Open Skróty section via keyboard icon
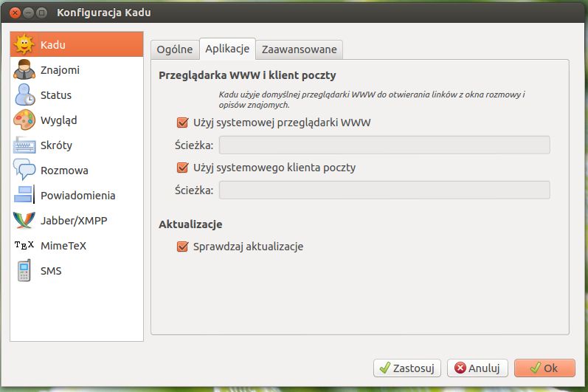 pos(24,145)
